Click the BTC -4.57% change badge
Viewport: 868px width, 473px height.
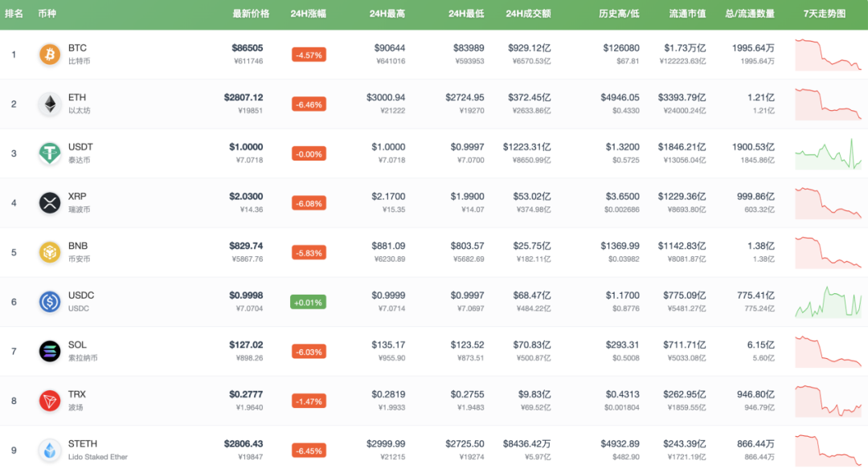(309, 55)
